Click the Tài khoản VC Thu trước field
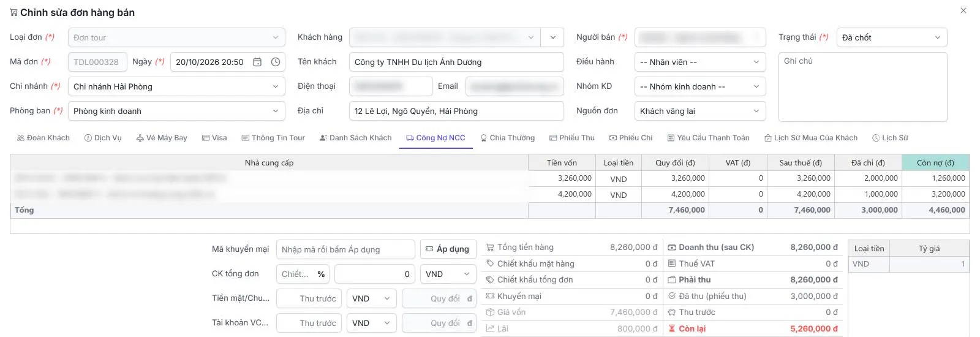This screenshot has height=337, width=980. (309, 323)
